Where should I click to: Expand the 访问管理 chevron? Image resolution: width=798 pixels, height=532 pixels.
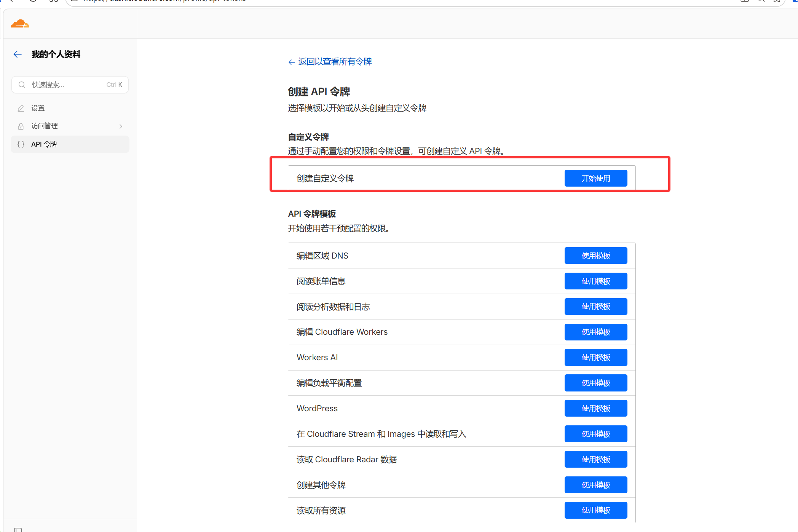121,126
